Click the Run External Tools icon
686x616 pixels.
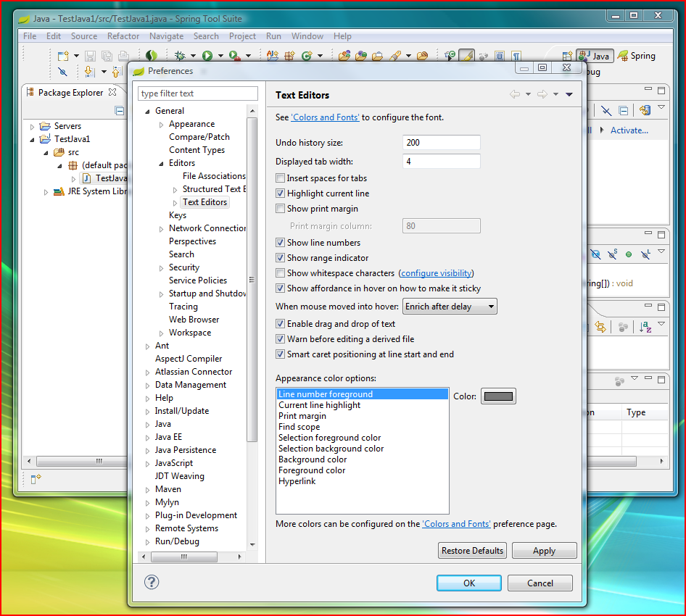235,56
